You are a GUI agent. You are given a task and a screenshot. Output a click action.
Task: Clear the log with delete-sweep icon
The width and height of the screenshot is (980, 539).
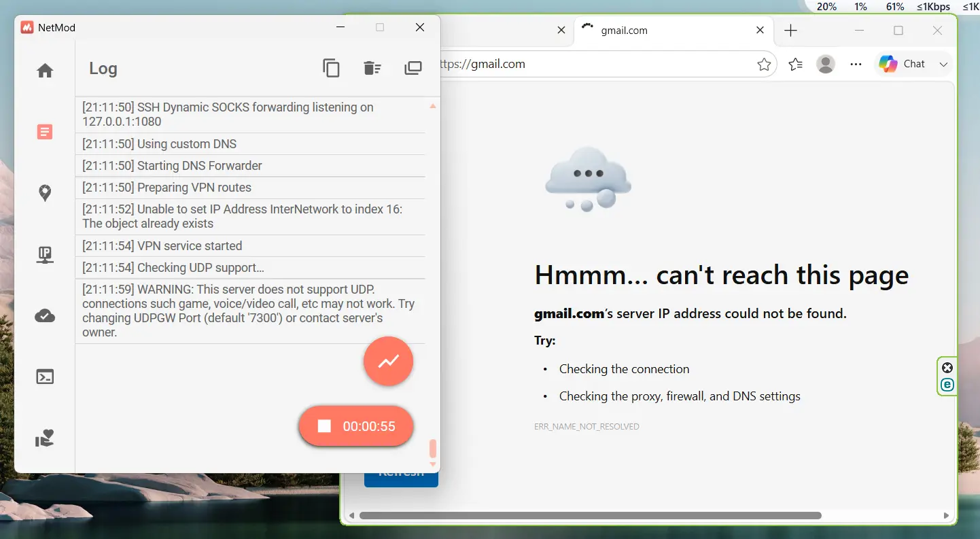point(372,68)
